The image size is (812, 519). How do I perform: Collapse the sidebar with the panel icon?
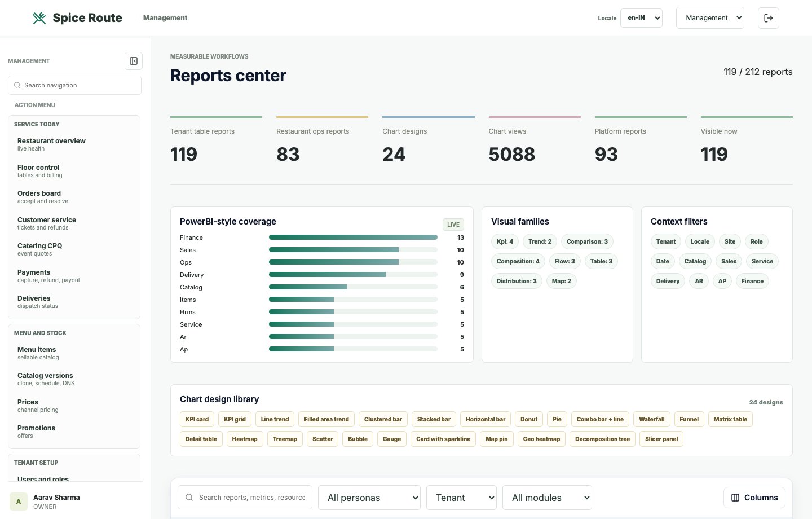coord(134,61)
